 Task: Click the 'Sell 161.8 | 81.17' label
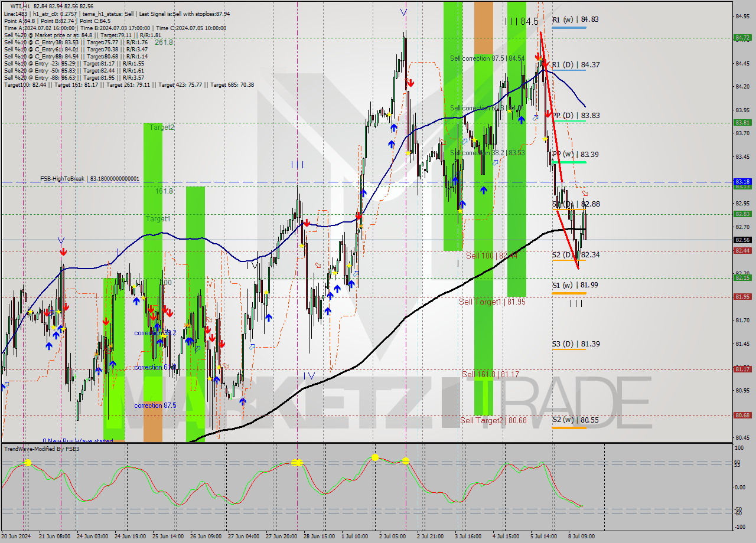pyautogui.click(x=490, y=375)
